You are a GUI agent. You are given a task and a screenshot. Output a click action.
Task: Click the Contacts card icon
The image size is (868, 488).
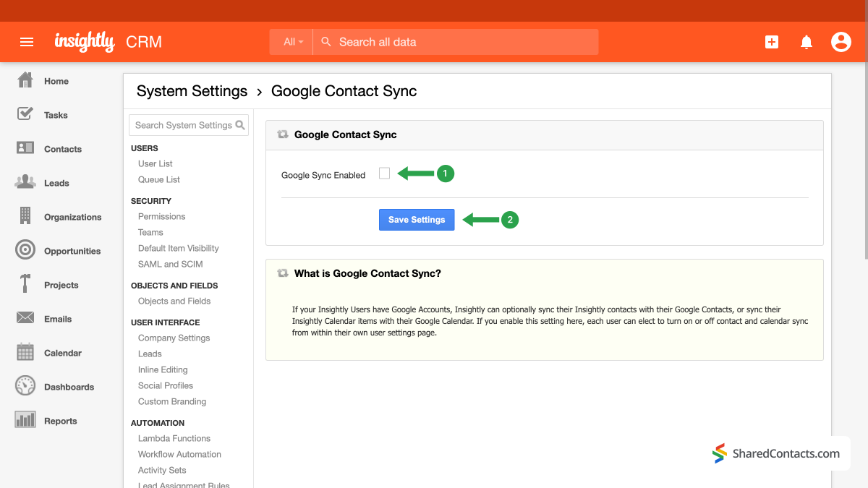tap(25, 148)
